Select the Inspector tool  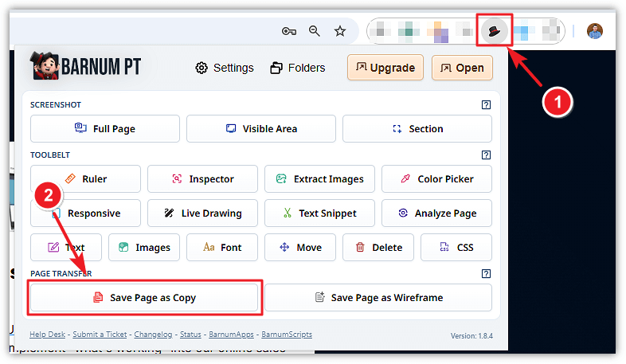click(202, 178)
